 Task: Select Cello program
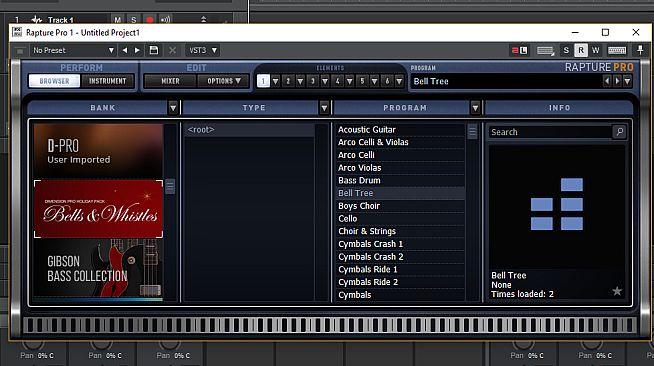tap(400, 218)
